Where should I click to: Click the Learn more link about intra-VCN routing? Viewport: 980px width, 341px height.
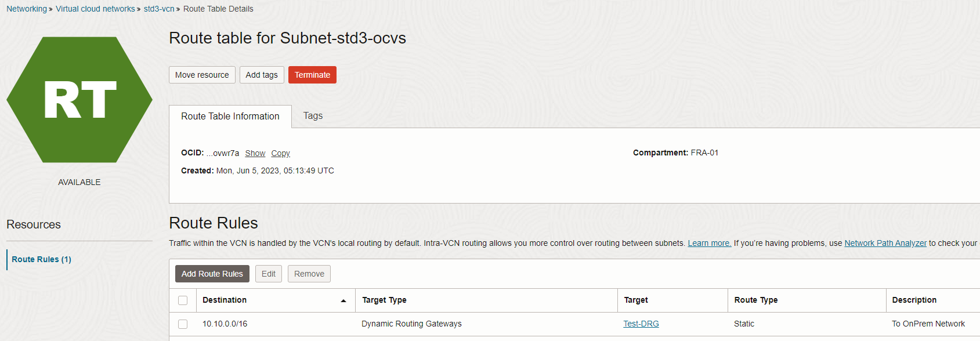click(708, 243)
